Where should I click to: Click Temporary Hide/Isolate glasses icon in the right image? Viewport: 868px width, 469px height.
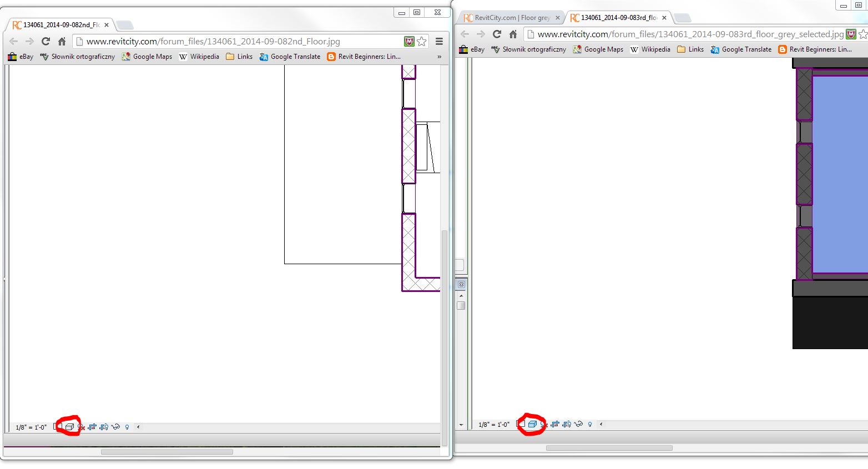578,424
